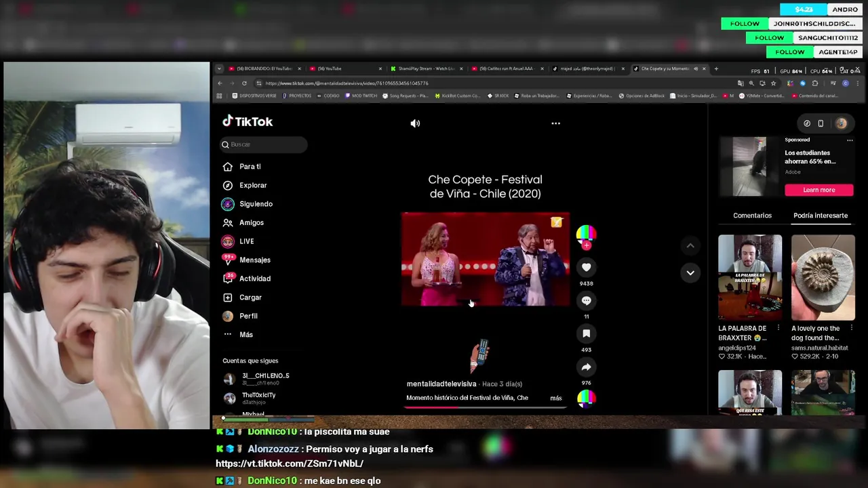Open Actividad notifications

click(x=246, y=279)
